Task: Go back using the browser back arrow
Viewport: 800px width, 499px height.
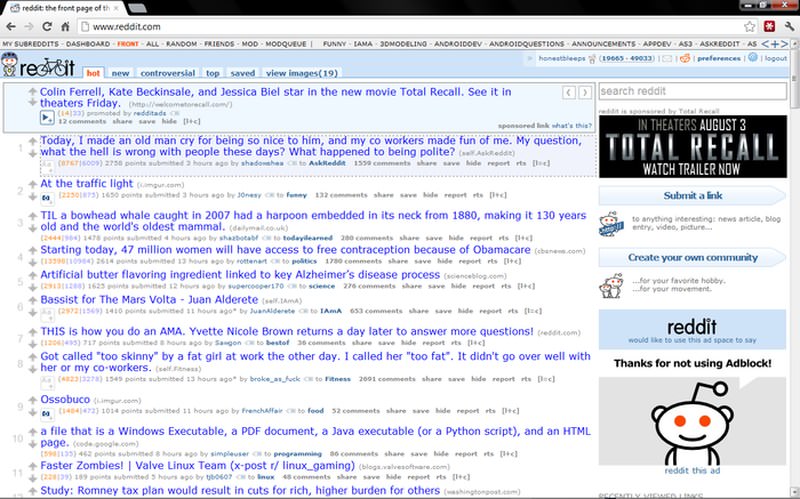Action: [11, 27]
